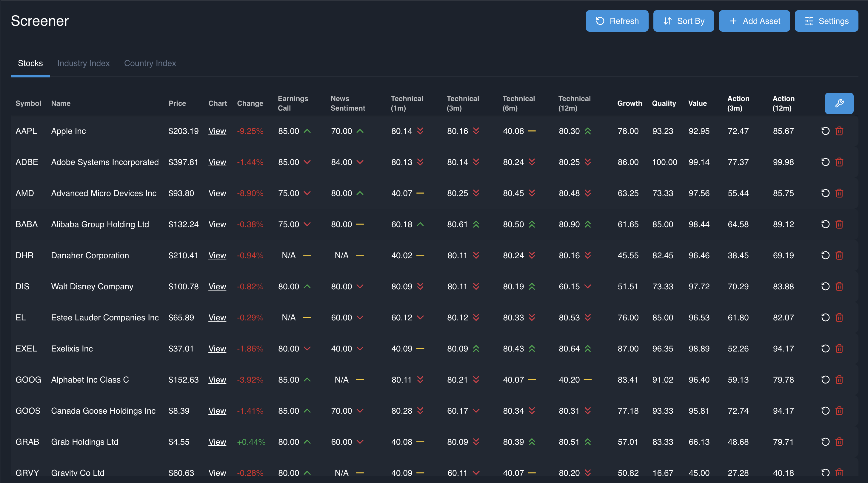Delete Gravity Co Ltd with its trash icon
The image size is (868, 483).
click(839, 473)
